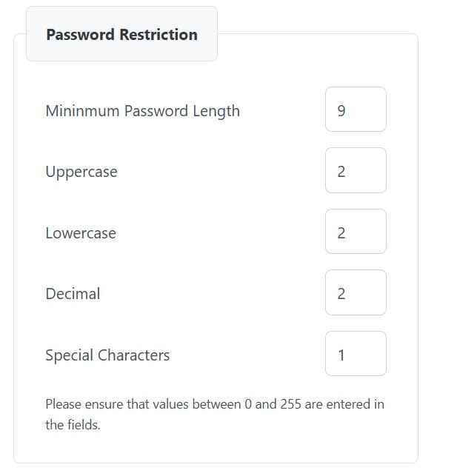Focus the Special Characters input box
The image size is (457, 476).
[x=356, y=354]
